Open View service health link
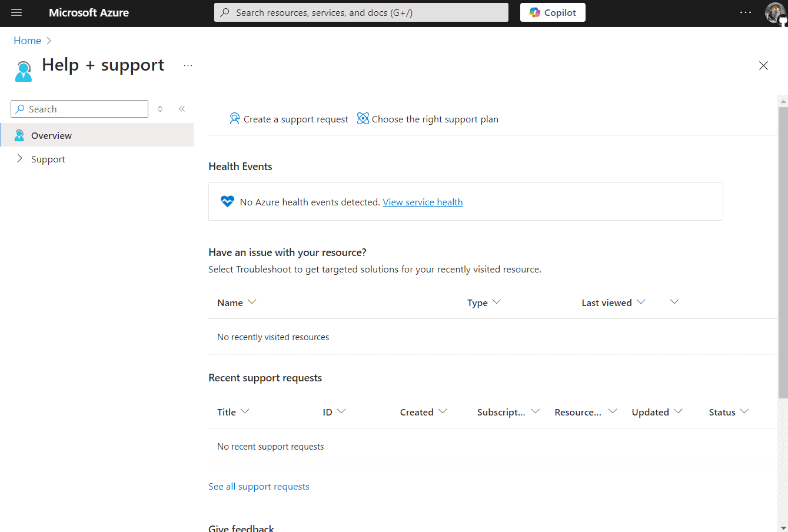This screenshot has width=788, height=532. point(423,202)
